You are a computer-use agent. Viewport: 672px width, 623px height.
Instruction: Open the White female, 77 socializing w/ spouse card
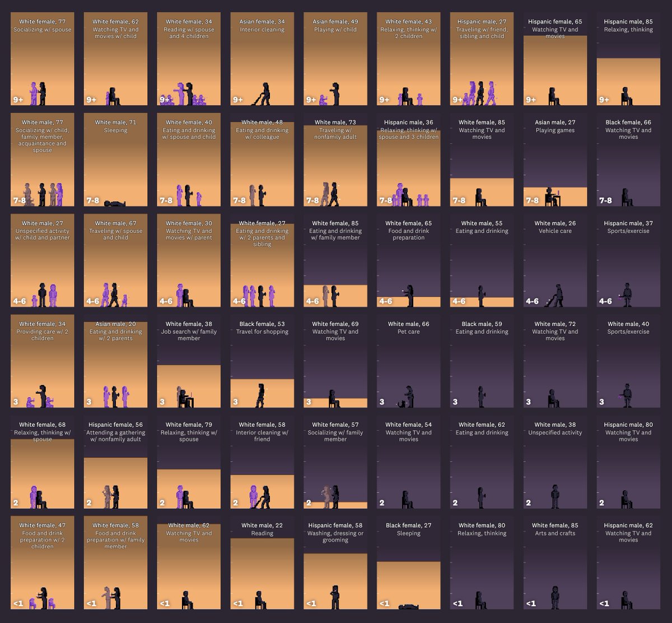coord(43,59)
